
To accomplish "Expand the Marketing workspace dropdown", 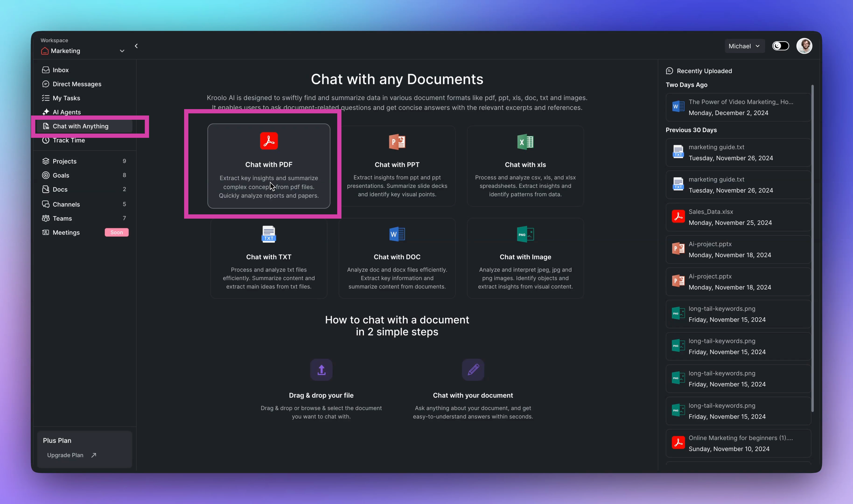I will coord(122,51).
